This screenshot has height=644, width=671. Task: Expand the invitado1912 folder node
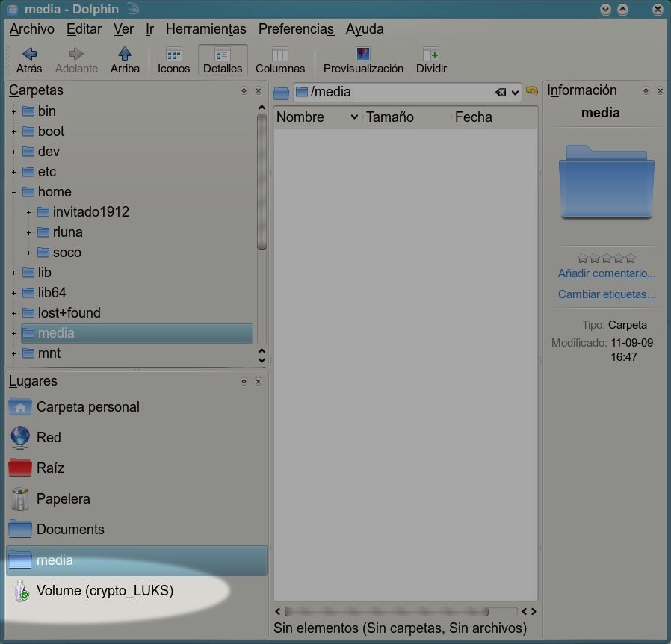pyautogui.click(x=28, y=212)
